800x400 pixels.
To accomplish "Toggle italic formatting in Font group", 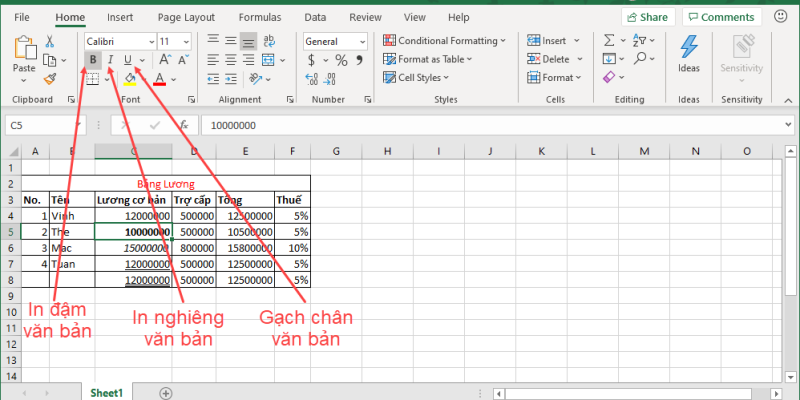I will coord(110,60).
